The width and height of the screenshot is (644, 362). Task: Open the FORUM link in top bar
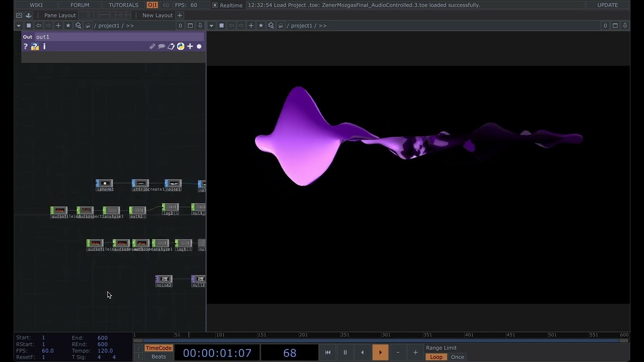(79, 5)
